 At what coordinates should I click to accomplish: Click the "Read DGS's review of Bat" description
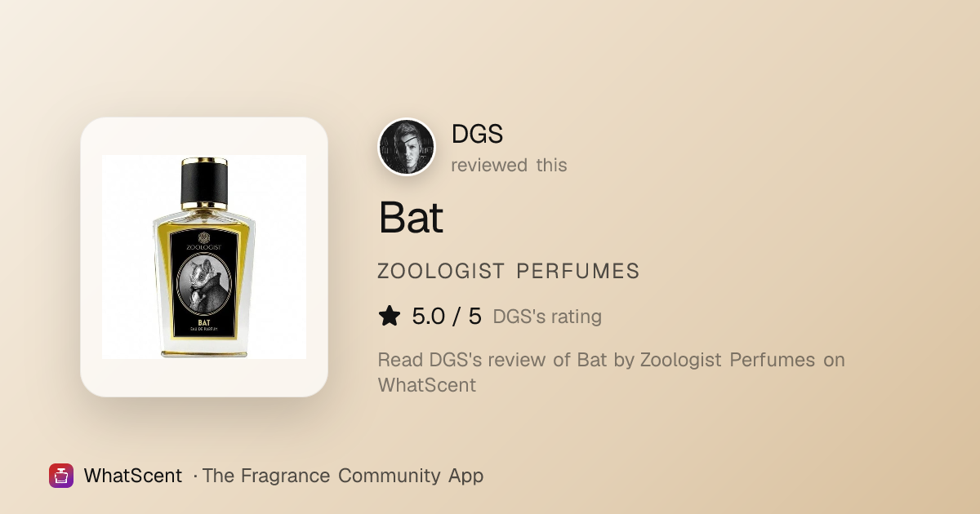coord(492,360)
